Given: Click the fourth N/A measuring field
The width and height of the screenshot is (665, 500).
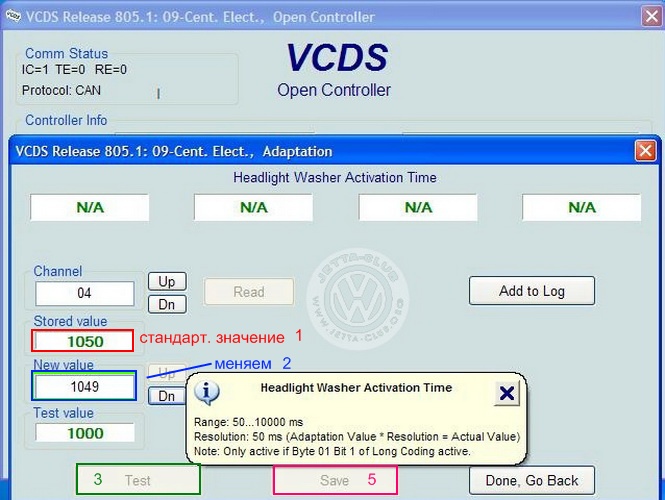Looking at the screenshot, I should tap(582, 207).
